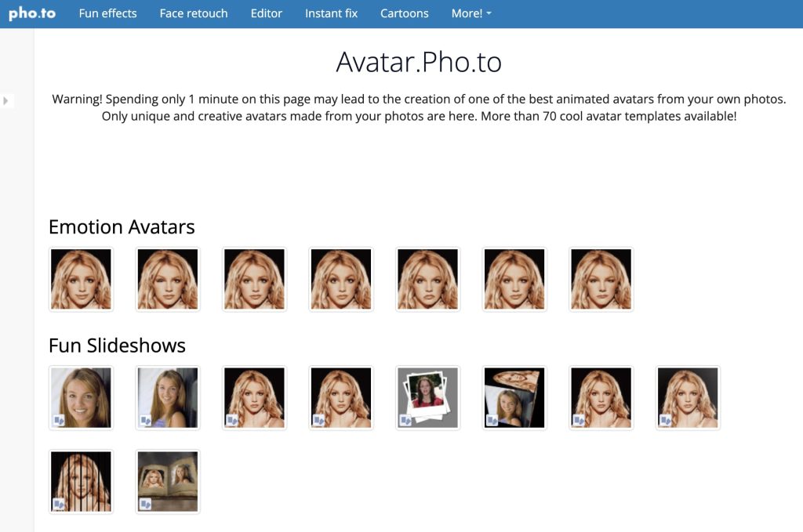Click the pho.to logo
The image size is (803, 532).
tap(32, 13)
